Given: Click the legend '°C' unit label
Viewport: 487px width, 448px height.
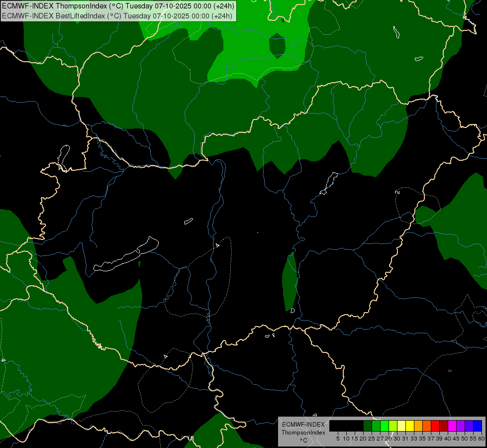Looking at the screenshot, I should click(304, 441).
